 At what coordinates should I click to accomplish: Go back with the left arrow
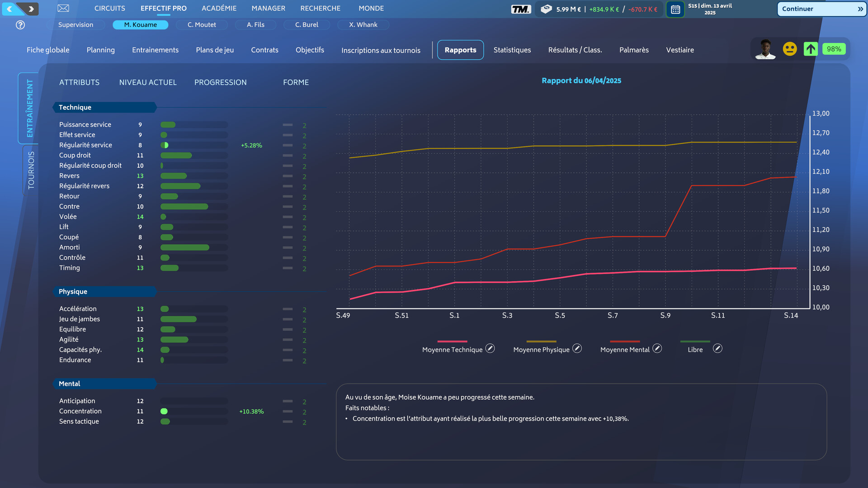(x=10, y=9)
